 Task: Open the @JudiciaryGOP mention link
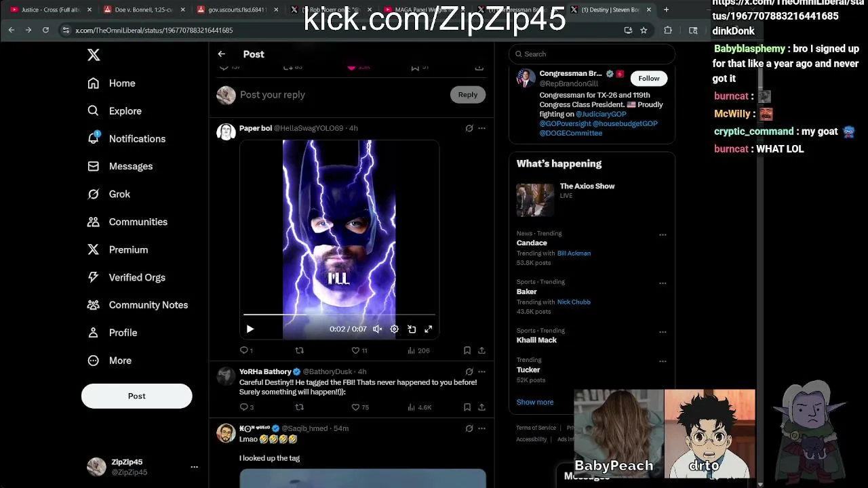[601, 115]
